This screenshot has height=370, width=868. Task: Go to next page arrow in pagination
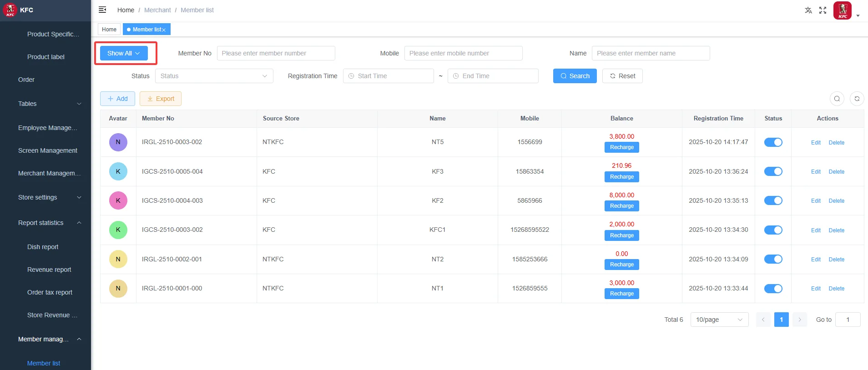[800, 320]
